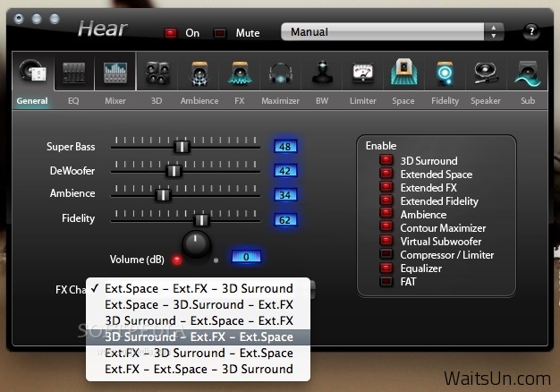The image size is (560, 392).
Task: Click the Ambience value field 34
Action: (285, 195)
